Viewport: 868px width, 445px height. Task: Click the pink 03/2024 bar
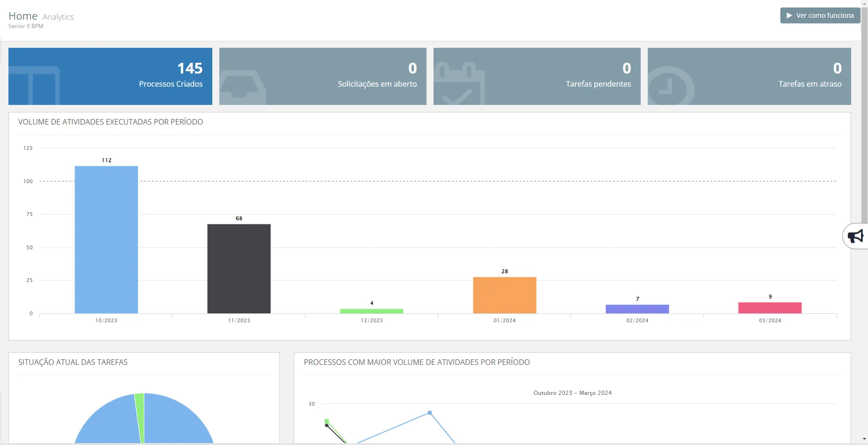pyautogui.click(x=770, y=308)
